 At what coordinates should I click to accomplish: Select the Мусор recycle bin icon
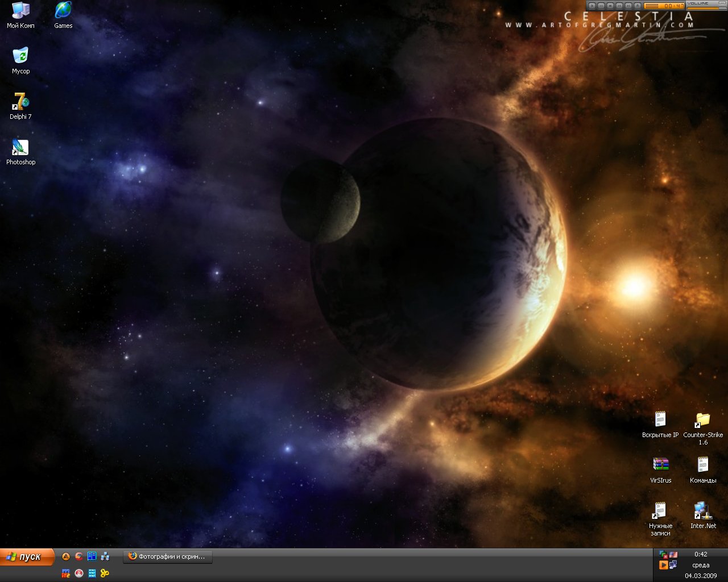coord(20,57)
